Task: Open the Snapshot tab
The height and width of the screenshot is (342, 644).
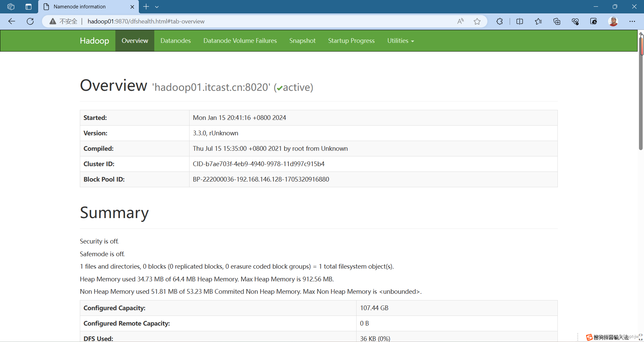Action: coord(303,41)
